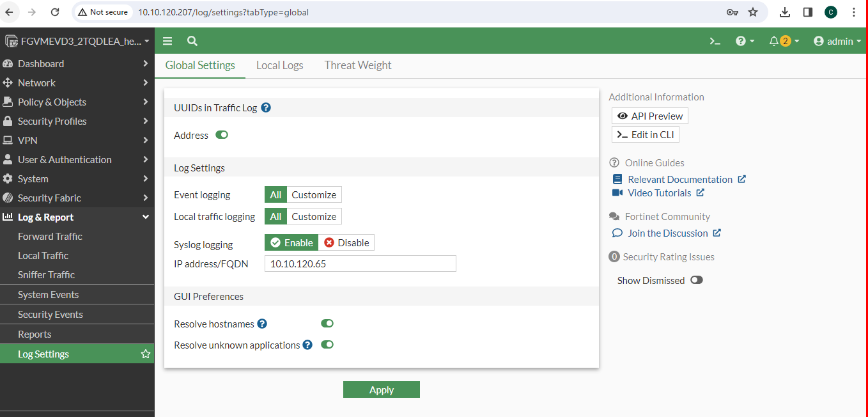Expand the Security Profiles menu

pyautogui.click(x=77, y=122)
